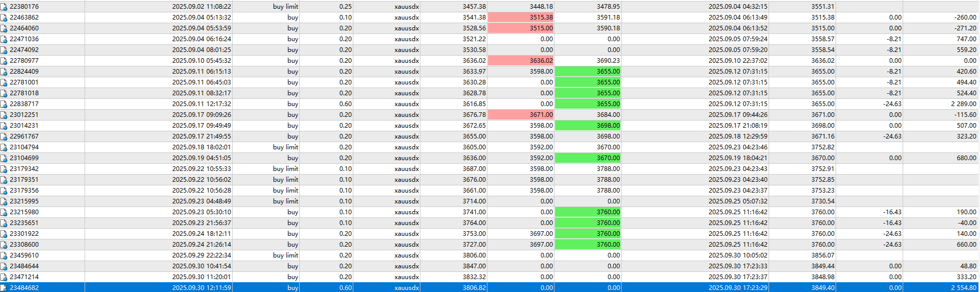Image resolution: width=980 pixels, height=292 pixels.
Task: Select the profit value -115.60
Action: point(965,115)
